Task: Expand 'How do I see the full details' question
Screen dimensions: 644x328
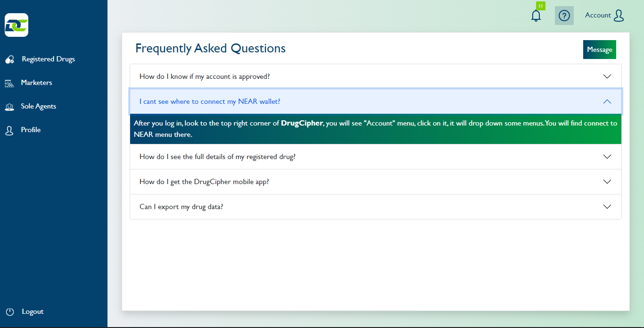Action: (376, 157)
